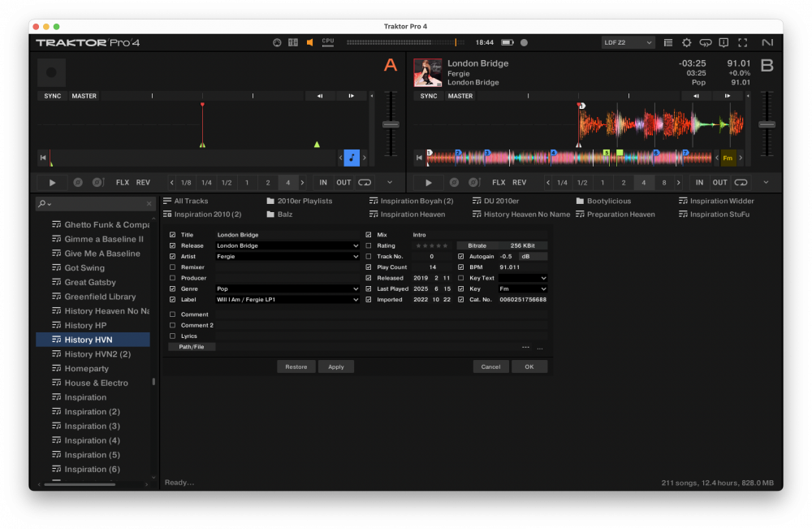
Task: Select the House & Electro playlist
Action: click(96, 383)
